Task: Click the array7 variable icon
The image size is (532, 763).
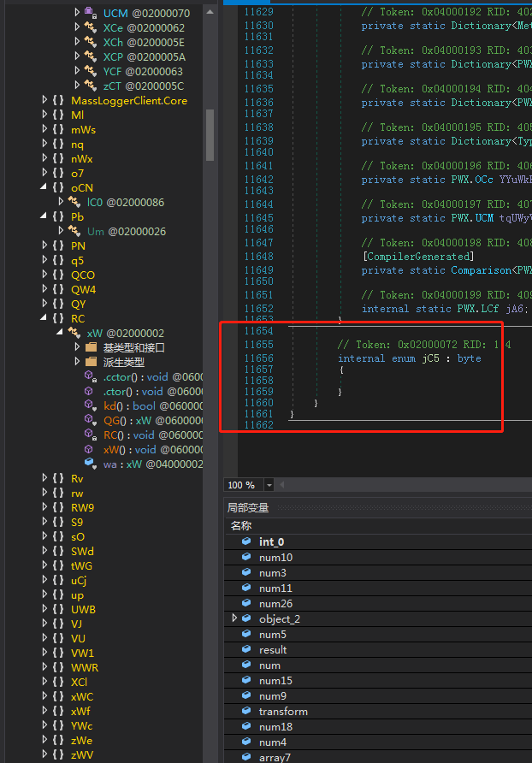Action: point(246,757)
